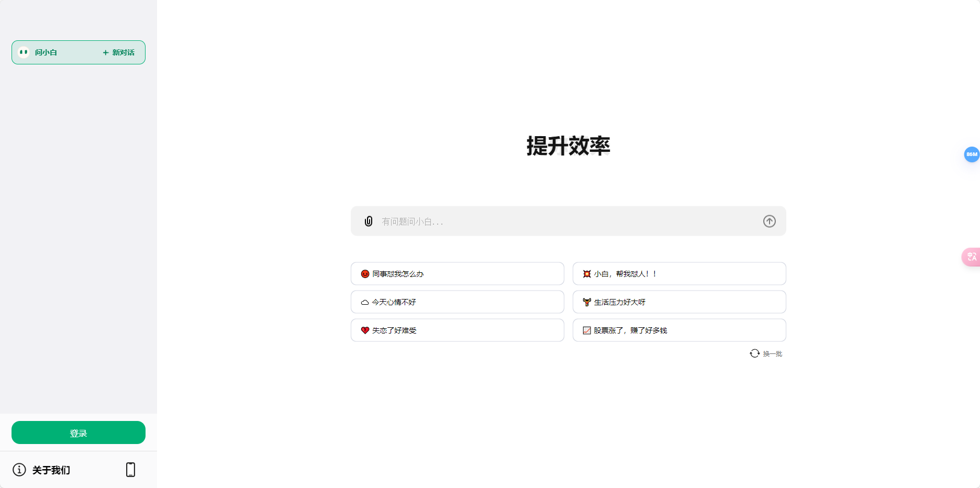This screenshot has width=980, height=488.
Task: Open the mobile app via phone icon
Action: point(130,469)
